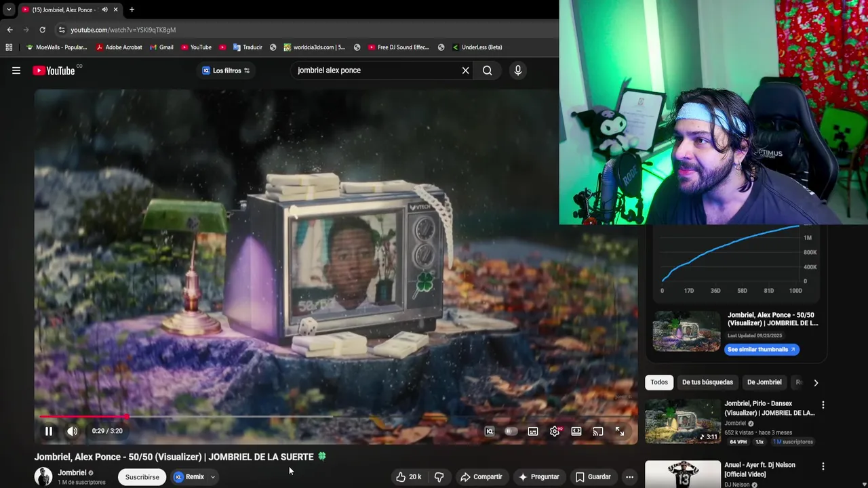Open player settings gear
This screenshot has height=488, width=868.
tap(555, 431)
